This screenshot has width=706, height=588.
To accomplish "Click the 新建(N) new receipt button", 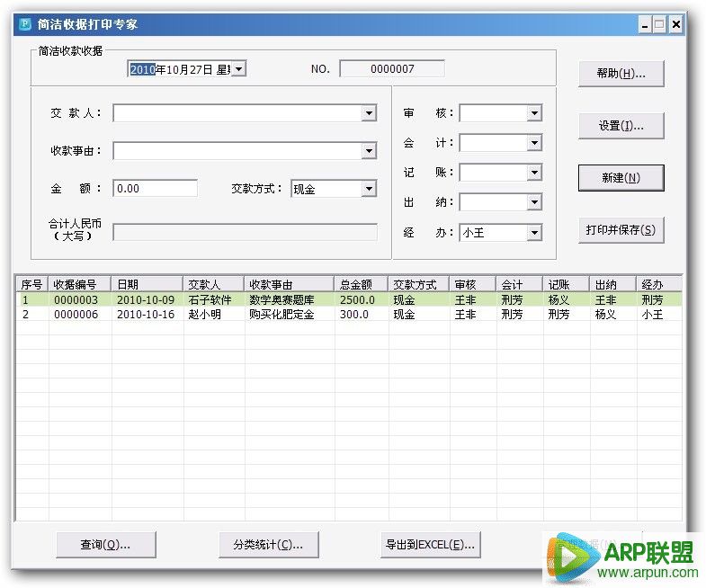I will 621,178.
